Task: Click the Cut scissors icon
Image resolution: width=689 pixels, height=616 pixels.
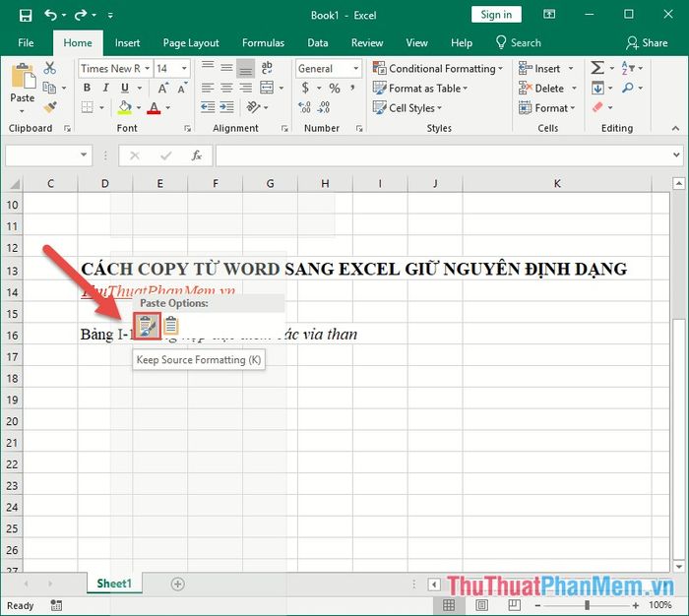Action: tap(49, 68)
